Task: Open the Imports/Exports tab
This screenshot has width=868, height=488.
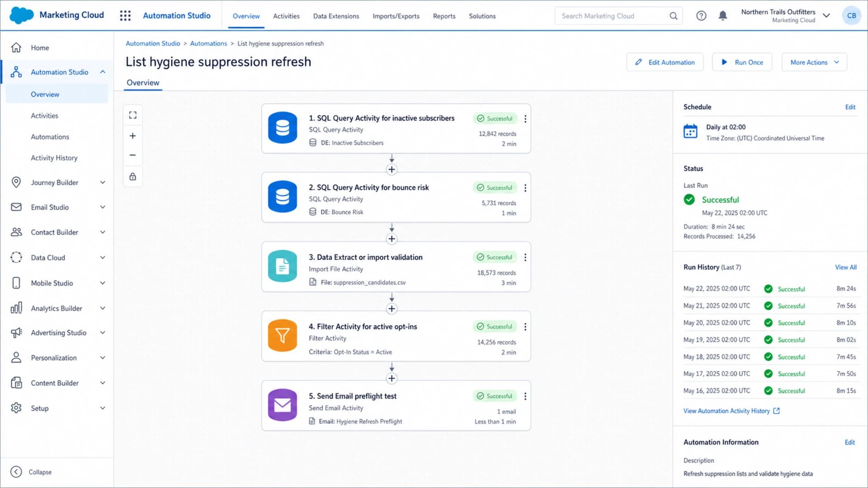Action: [x=396, y=16]
